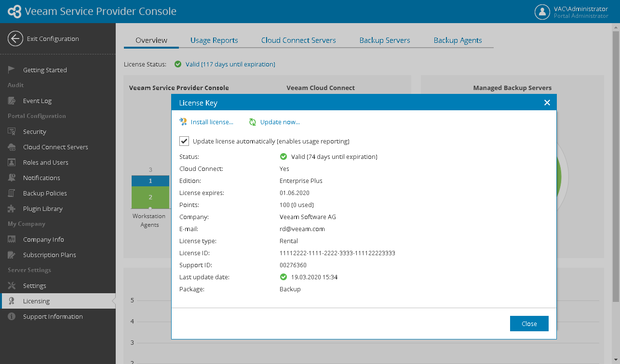Click the green Update now refresh icon
The height and width of the screenshot is (364, 620).
coord(253,122)
